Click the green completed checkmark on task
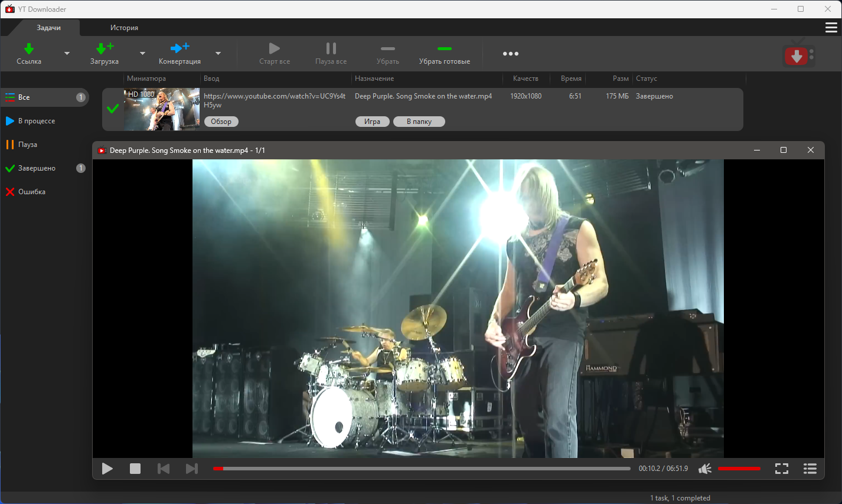Image resolution: width=842 pixels, height=504 pixels. click(x=113, y=109)
